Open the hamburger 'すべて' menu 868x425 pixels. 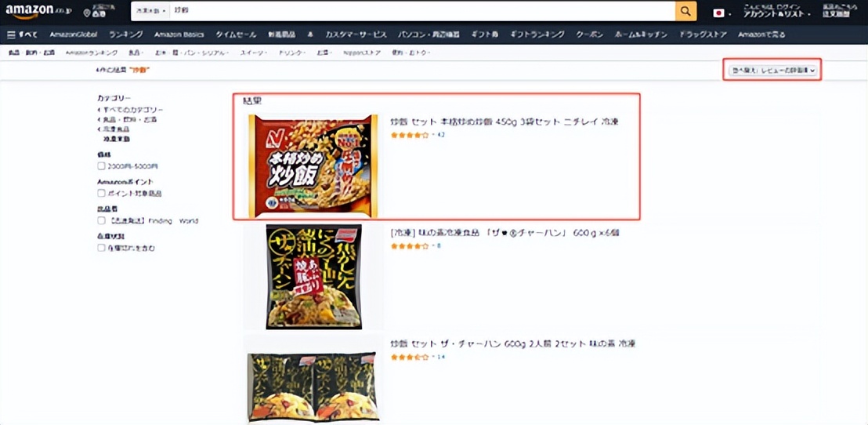tap(22, 35)
